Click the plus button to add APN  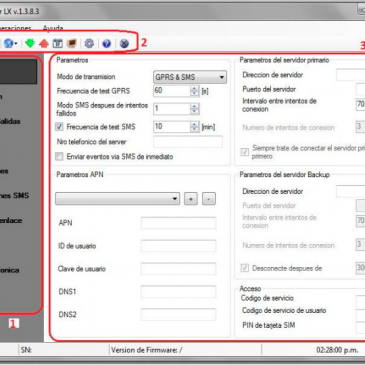coord(191,199)
